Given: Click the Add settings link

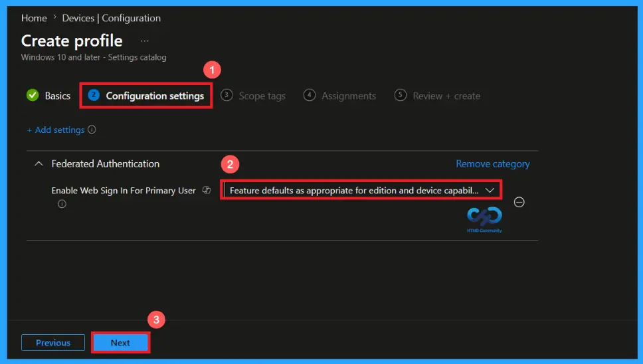Looking at the screenshot, I should click(x=56, y=130).
